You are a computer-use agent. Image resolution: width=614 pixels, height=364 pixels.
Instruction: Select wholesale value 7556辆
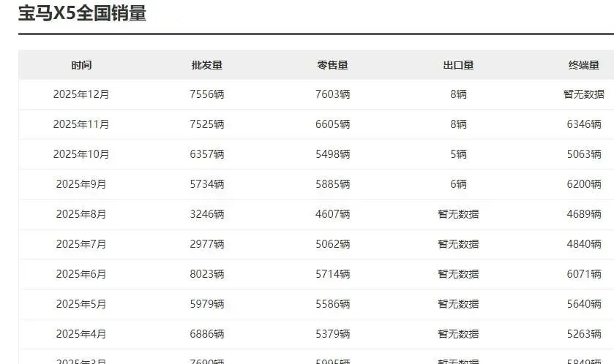coord(207,94)
